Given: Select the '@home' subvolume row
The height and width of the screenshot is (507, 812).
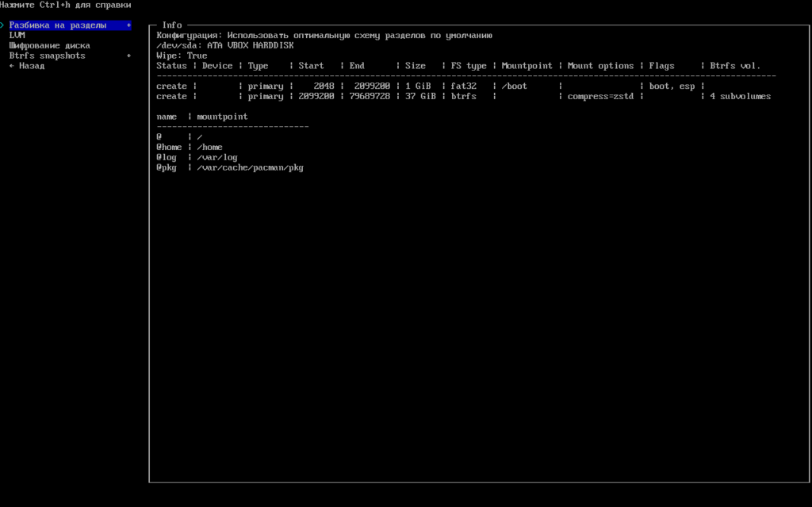Looking at the screenshot, I should coord(190,148).
